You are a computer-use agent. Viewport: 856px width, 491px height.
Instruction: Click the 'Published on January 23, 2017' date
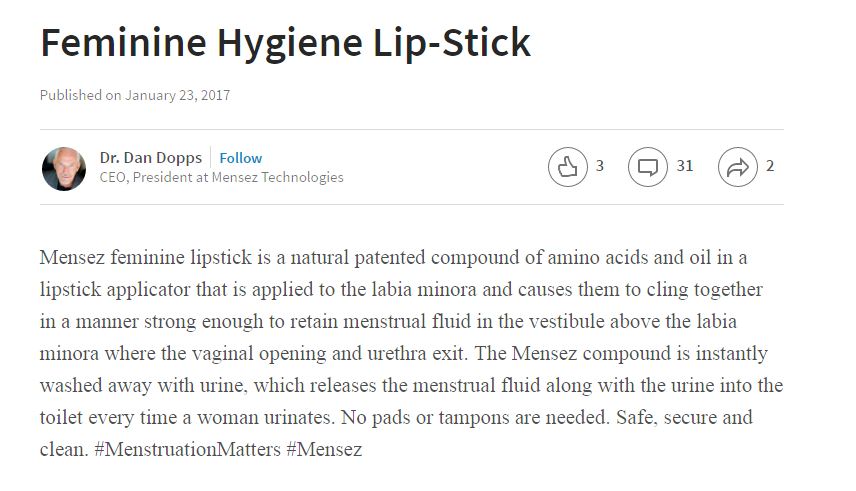[x=135, y=95]
